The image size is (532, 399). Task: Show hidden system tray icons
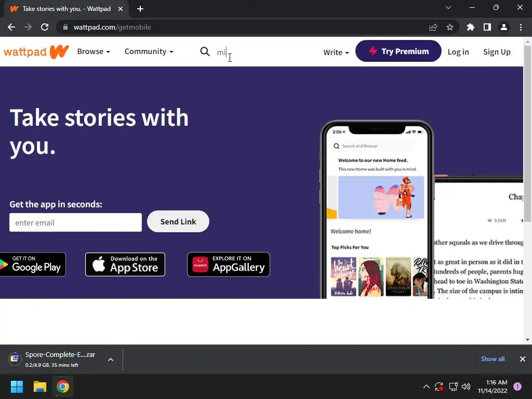click(427, 387)
